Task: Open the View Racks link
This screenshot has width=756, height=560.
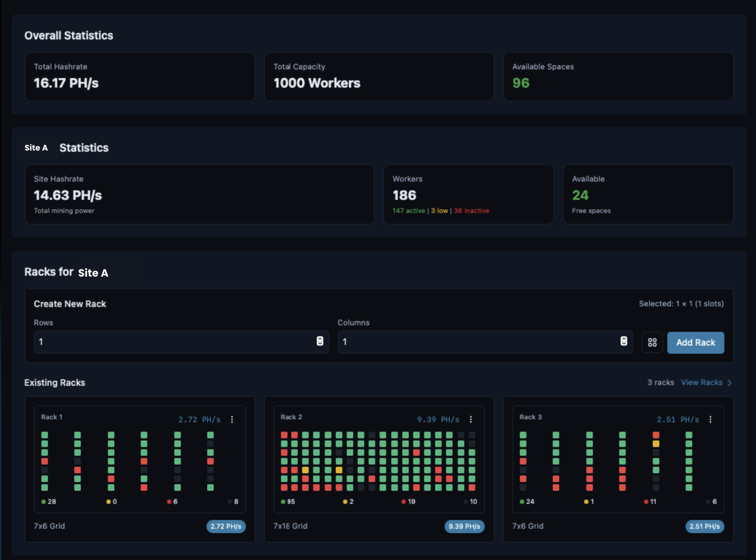Action: 702,382
